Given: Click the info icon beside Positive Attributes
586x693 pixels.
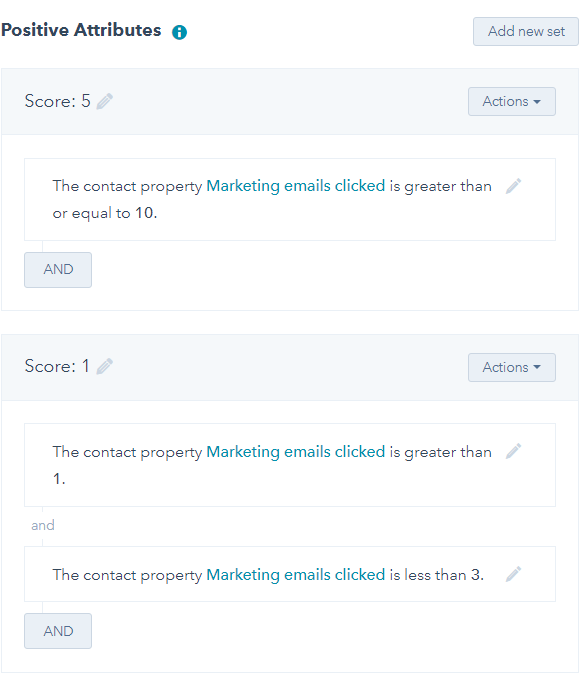Looking at the screenshot, I should tap(179, 32).
